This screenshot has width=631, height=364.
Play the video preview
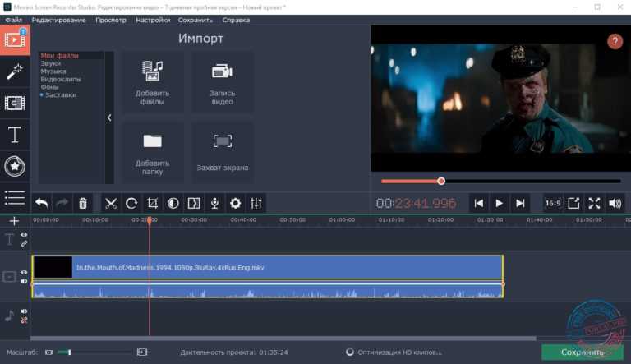pyautogui.click(x=499, y=203)
